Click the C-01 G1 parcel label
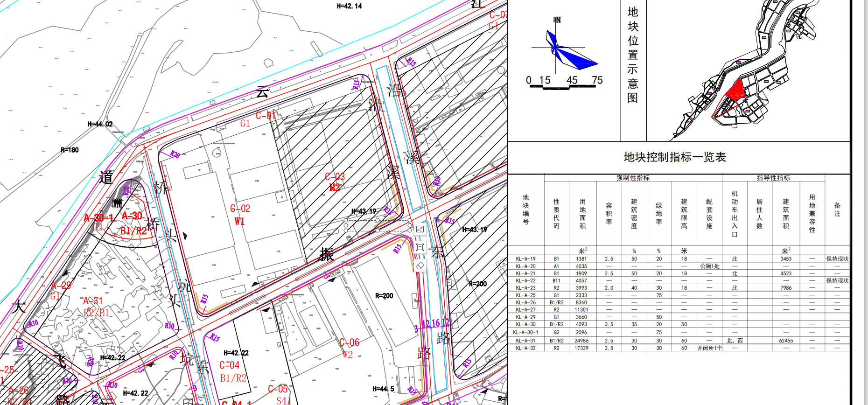868x405 pixels. tap(258, 119)
